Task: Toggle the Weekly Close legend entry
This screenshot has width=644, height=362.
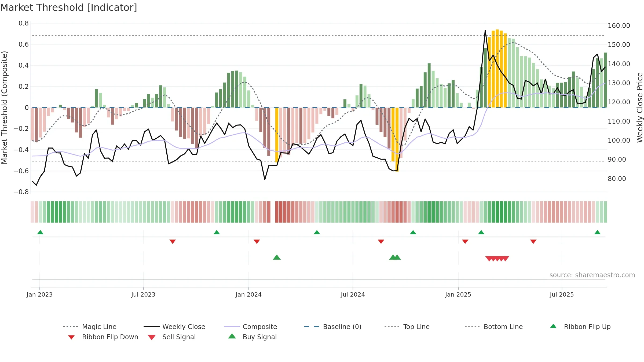Action: (x=174, y=327)
